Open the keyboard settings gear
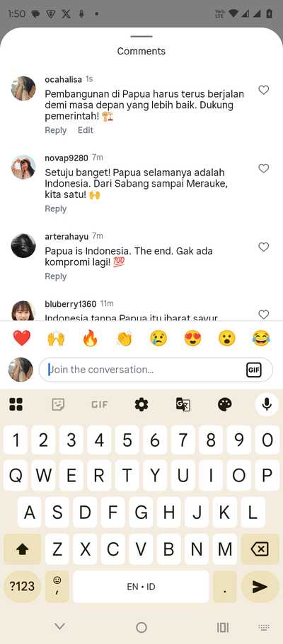283x644 pixels. pos(141,405)
